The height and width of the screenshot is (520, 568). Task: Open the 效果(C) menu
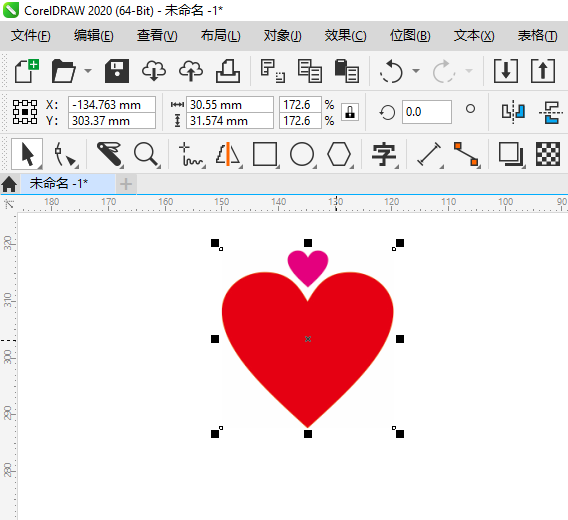345,36
